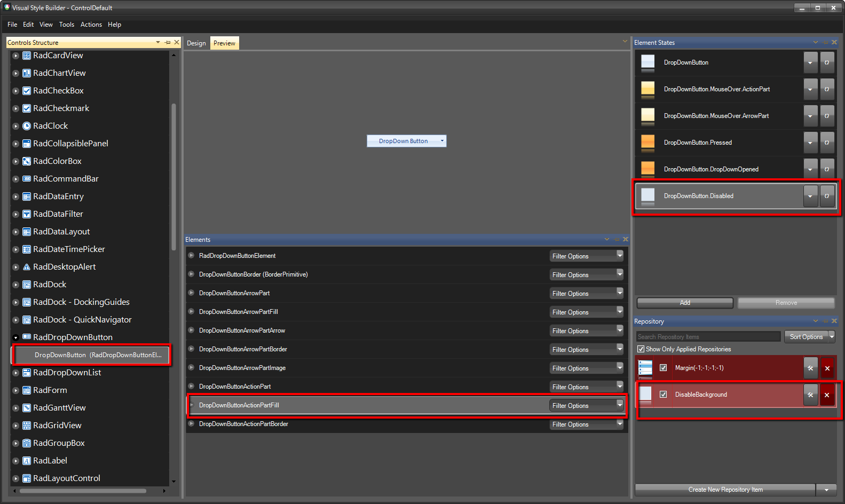The width and height of the screenshot is (845, 504).
Task: Click the RadCheckBox control icon
Action: pos(27,91)
